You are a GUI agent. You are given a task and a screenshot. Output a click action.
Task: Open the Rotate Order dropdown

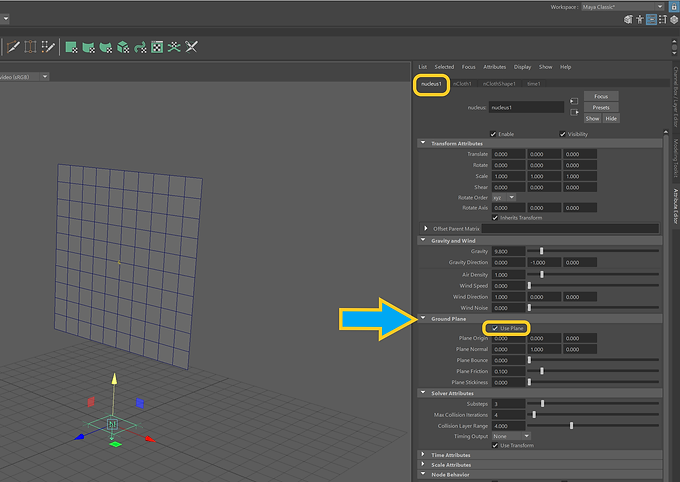tap(503, 197)
